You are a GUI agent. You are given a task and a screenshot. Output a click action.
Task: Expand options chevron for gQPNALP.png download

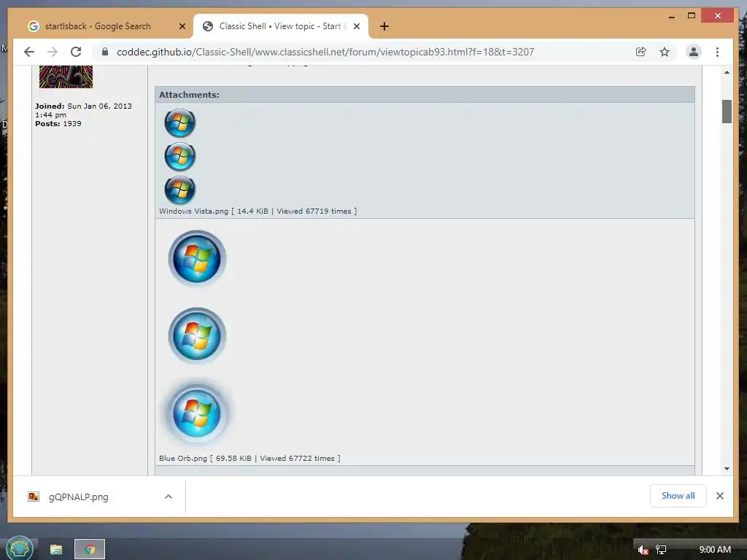[x=169, y=497]
